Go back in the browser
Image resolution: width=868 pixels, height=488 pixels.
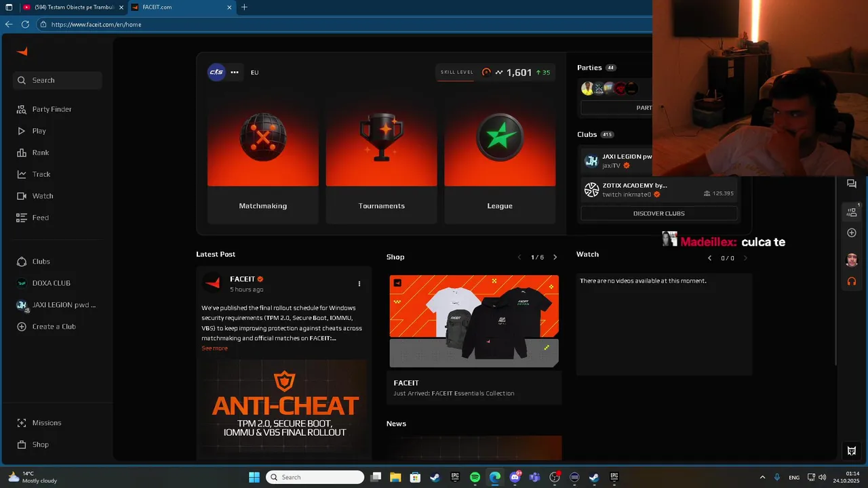[9, 24]
